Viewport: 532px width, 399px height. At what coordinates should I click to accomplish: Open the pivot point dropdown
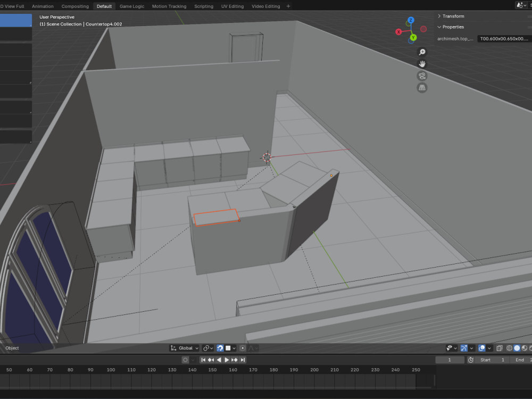tap(207, 348)
